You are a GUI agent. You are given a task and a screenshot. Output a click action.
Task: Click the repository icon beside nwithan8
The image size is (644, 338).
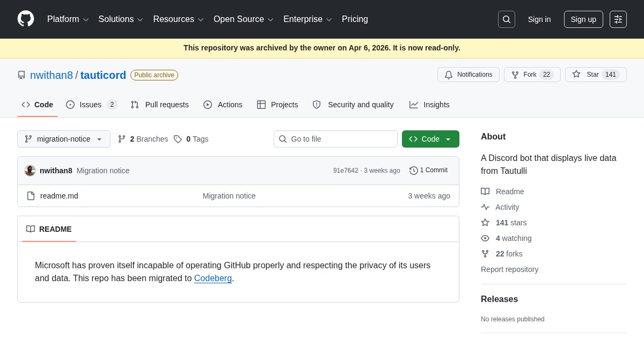pyautogui.click(x=21, y=75)
